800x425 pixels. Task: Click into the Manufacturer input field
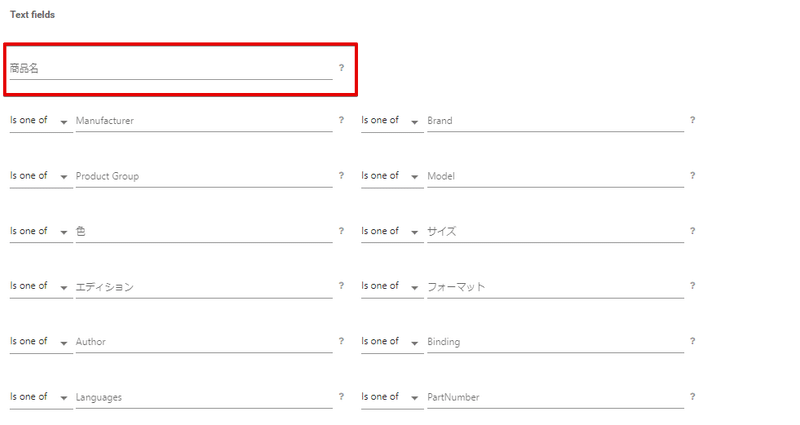pyautogui.click(x=203, y=120)
